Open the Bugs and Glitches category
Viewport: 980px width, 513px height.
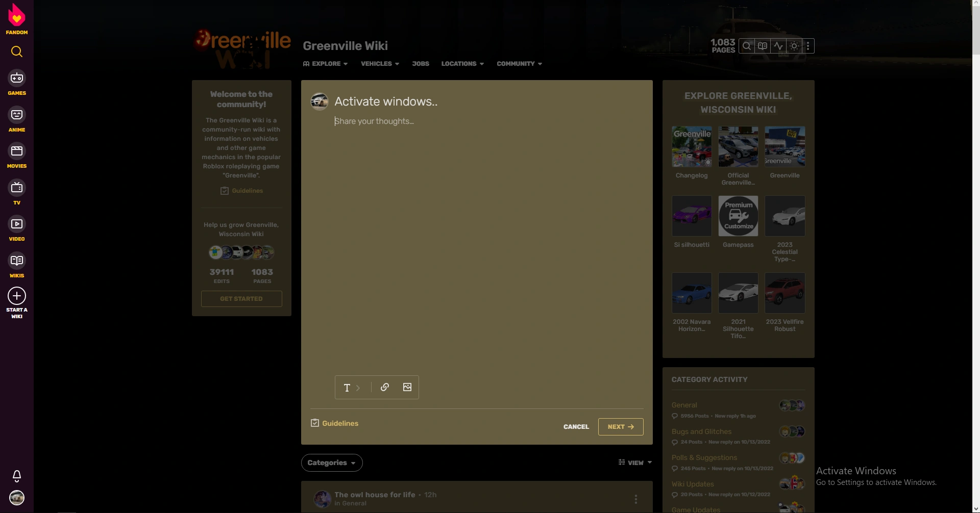coord(701,431)
